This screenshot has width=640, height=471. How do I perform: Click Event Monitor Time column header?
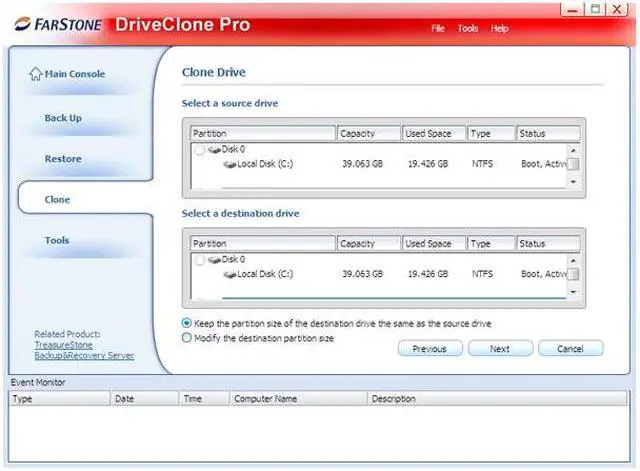204,399
